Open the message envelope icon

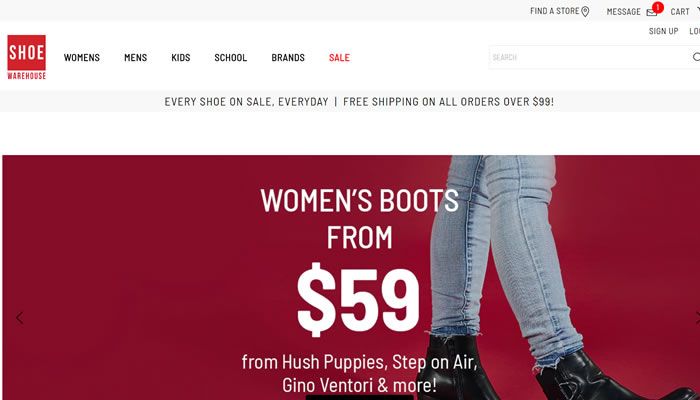point(651,13)
